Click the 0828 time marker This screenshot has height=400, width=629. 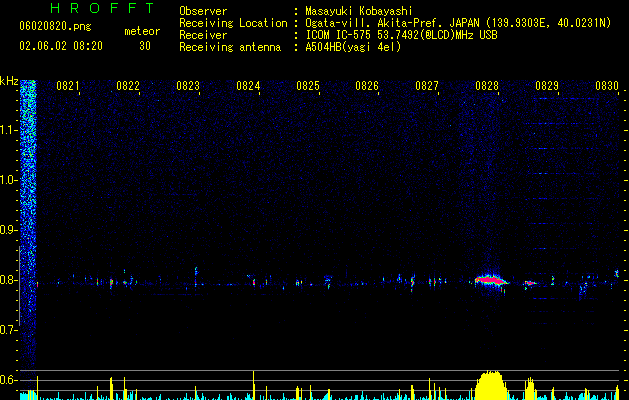[487, 86]
